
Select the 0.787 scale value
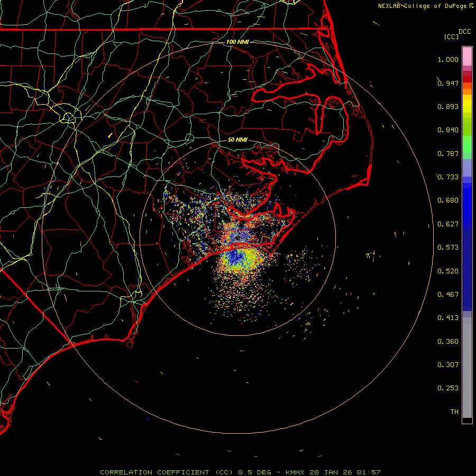tap(448, 153)
